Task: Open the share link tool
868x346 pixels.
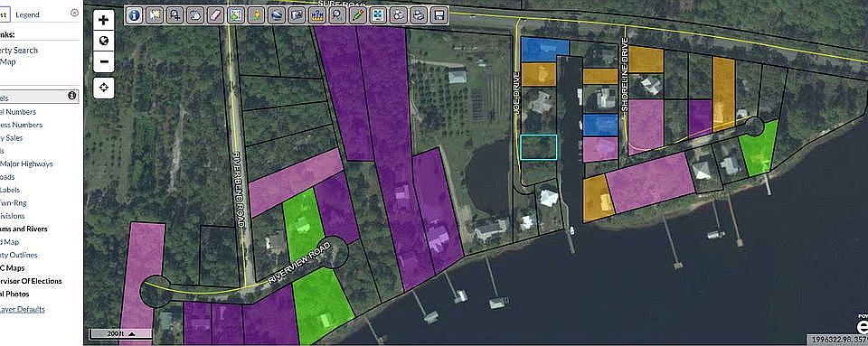Action: coord(399,15)
